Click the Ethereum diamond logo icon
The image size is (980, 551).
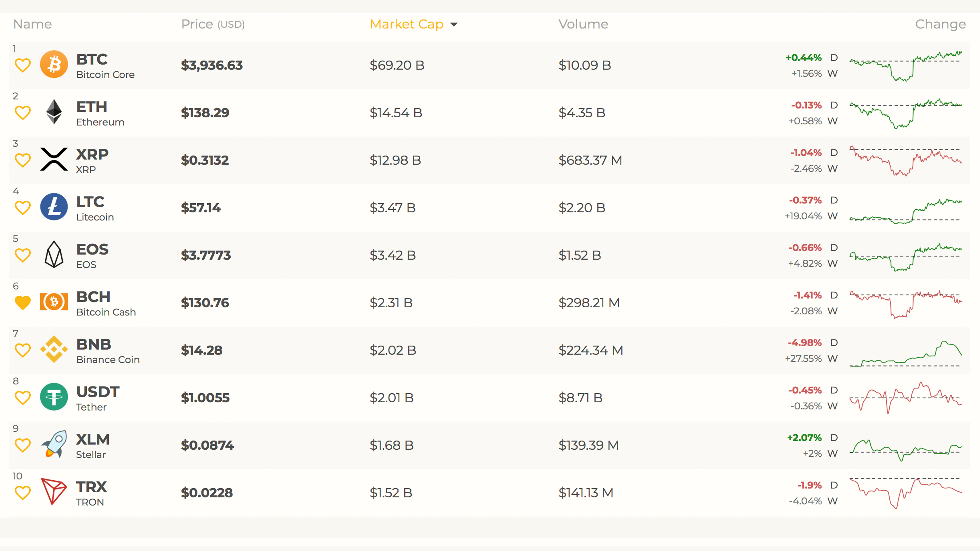tap(54, 112)
